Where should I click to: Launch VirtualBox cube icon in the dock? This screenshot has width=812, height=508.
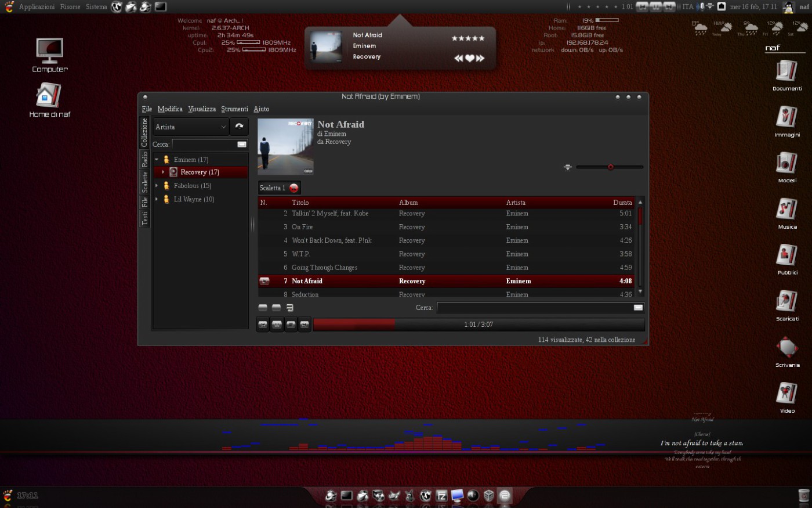coord(489,496)
